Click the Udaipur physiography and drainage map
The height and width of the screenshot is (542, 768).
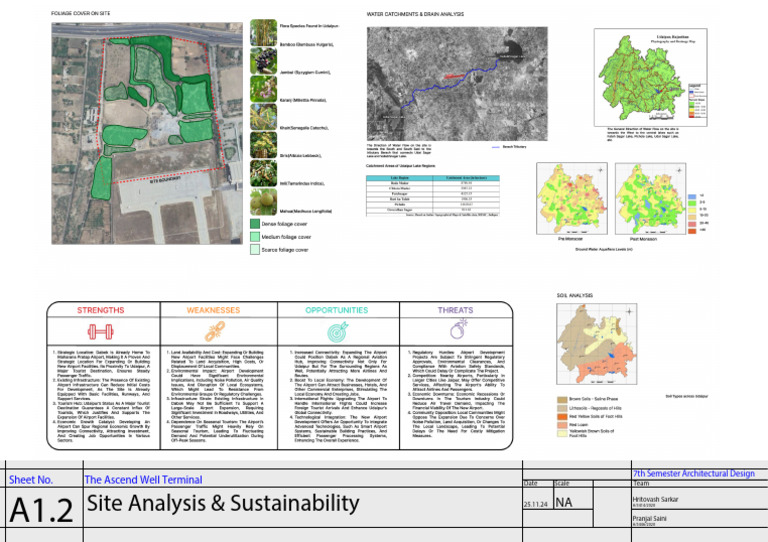tap(650, 77)
